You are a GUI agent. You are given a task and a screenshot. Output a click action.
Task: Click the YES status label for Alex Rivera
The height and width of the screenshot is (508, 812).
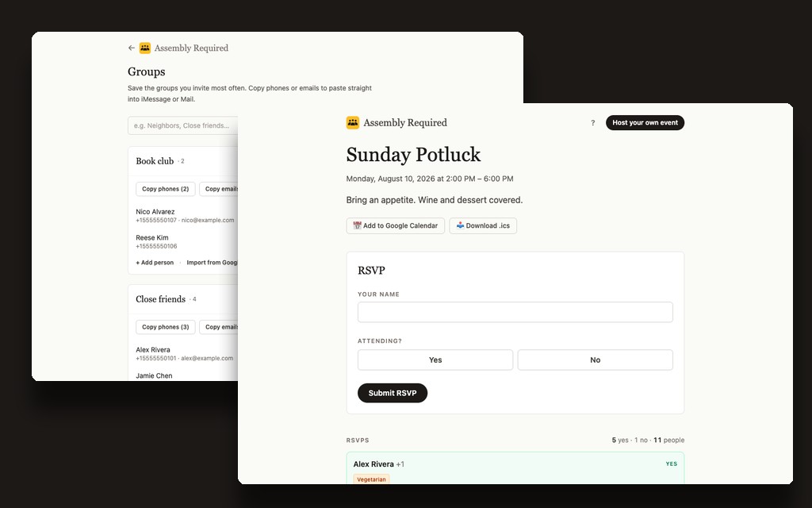click(x=671, y=464)
